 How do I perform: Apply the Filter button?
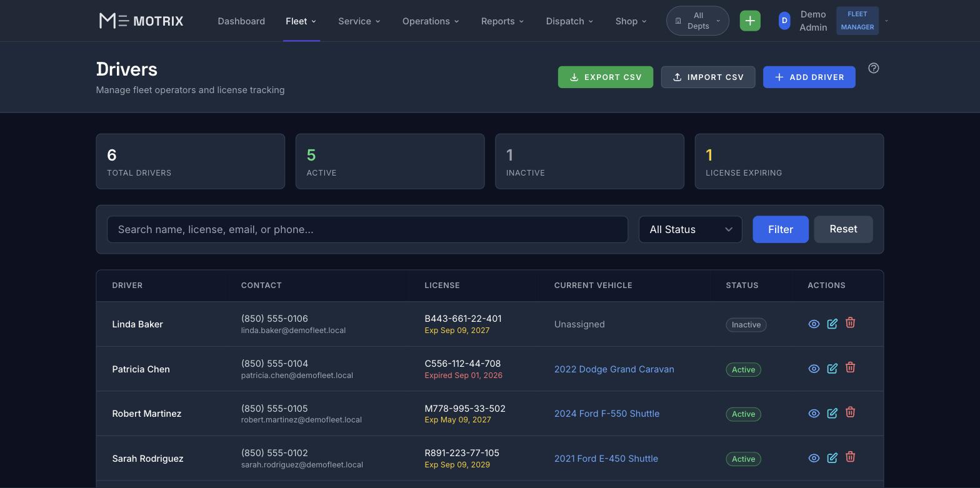click(781, 229)
